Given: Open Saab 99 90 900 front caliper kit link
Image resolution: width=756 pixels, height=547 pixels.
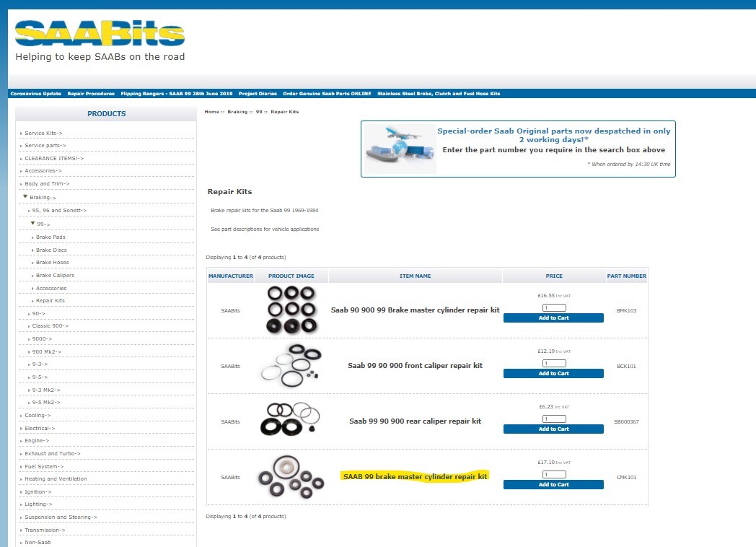Looking at the screenshot, I should pyautogui.click(x=415, y=366).
